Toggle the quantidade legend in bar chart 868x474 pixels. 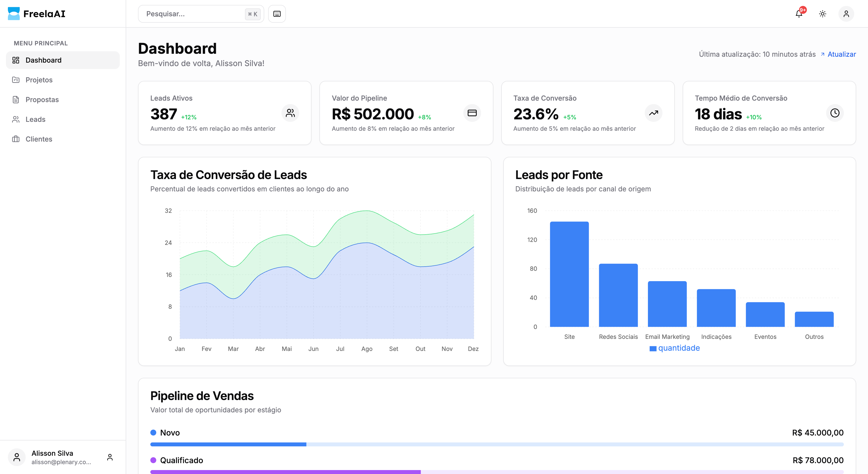[x=675, y=348]
